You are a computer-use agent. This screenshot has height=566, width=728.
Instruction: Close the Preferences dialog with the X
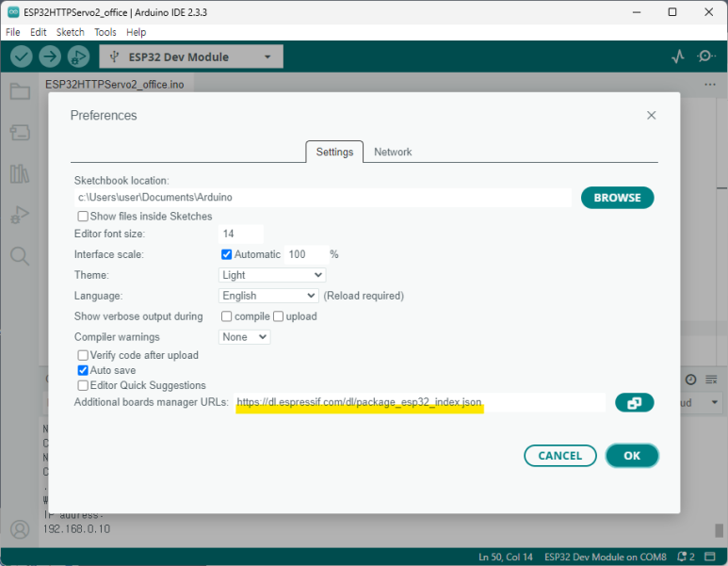pos(652,115)
